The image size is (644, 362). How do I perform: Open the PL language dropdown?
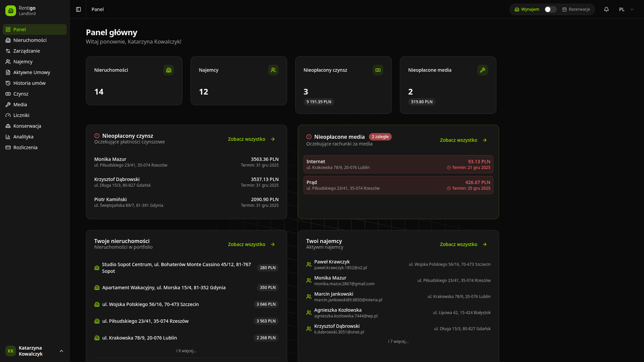pos(626,9)
